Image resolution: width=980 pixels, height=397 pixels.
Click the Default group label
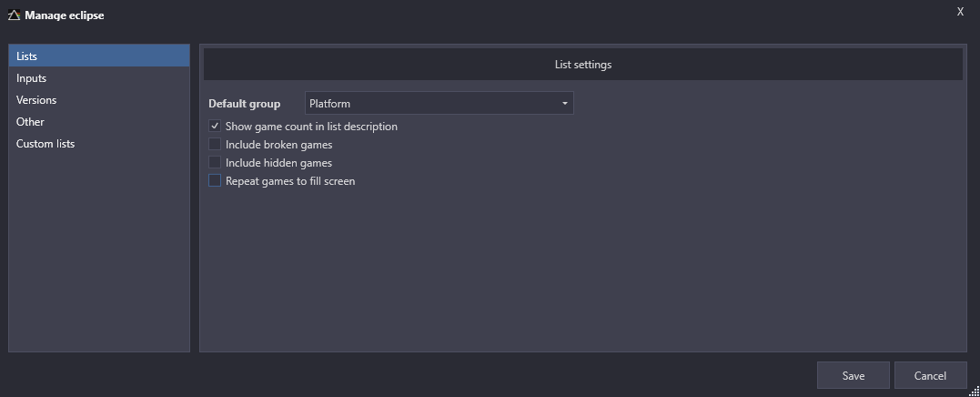(x=245, y=104)
